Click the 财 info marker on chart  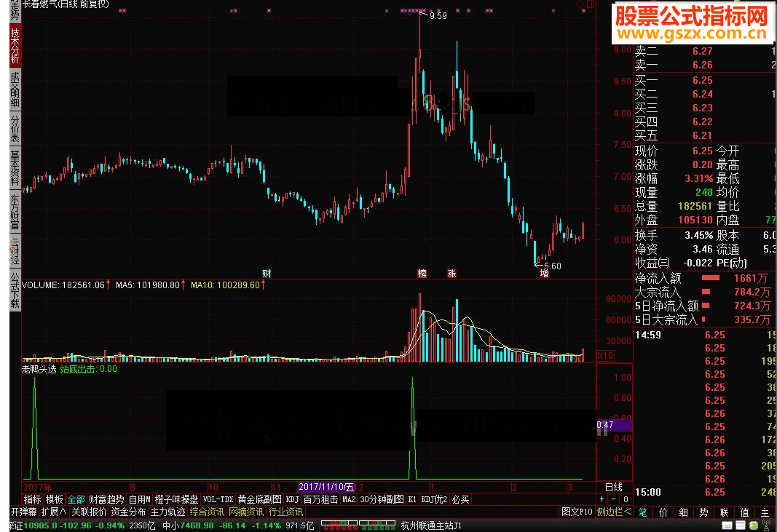click(267, 274)
